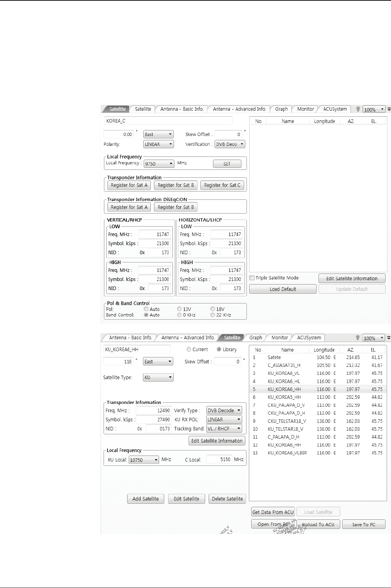Open the Graph tab in KOREA_C window
The height and width of the screenshot is (588, 391).
pyautogui.click(x=282, y=109)
